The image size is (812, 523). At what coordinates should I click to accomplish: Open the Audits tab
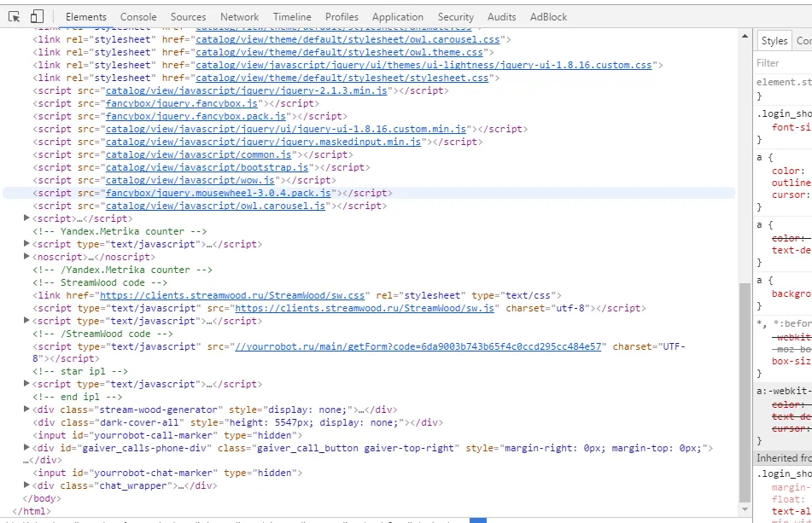pyautogui.click(x=502, y=17)
